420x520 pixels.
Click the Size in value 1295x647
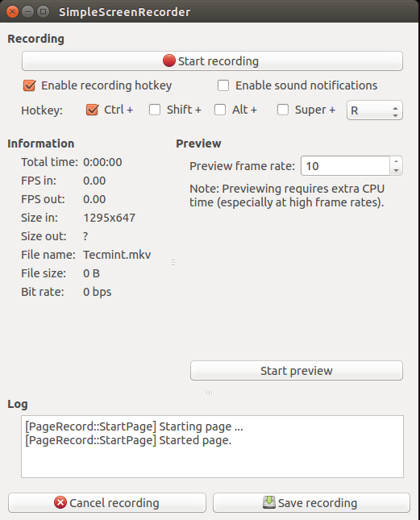coord(109,218)
